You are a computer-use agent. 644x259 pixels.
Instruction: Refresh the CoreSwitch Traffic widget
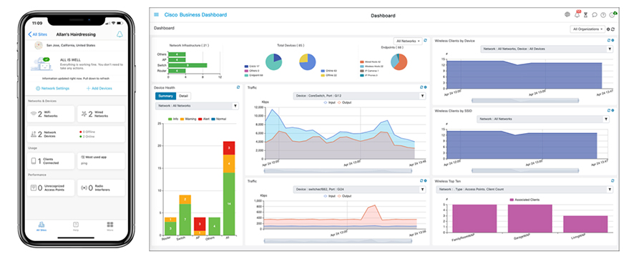(x=421, y=87)
